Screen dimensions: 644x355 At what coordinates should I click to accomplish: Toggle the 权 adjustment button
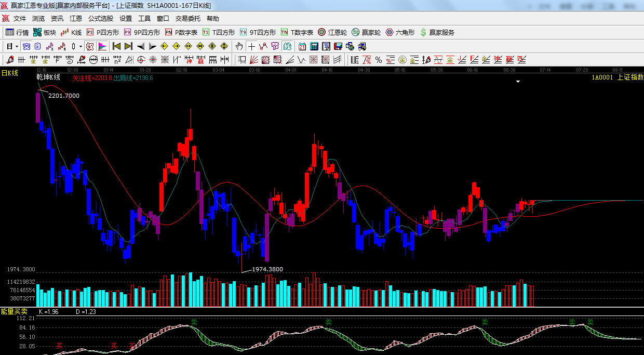(x=90, y=46)
